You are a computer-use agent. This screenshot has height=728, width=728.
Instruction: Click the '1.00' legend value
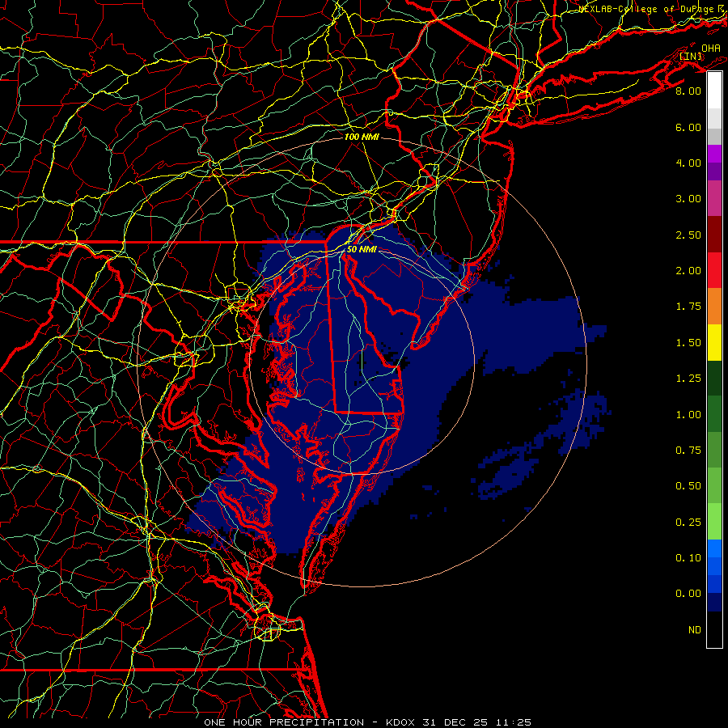688,415
